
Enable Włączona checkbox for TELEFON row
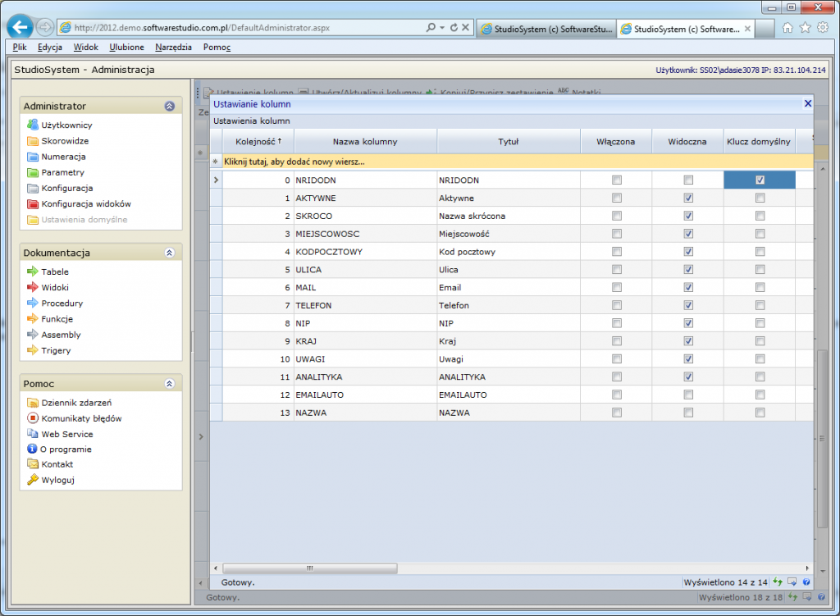click(617, 305)
